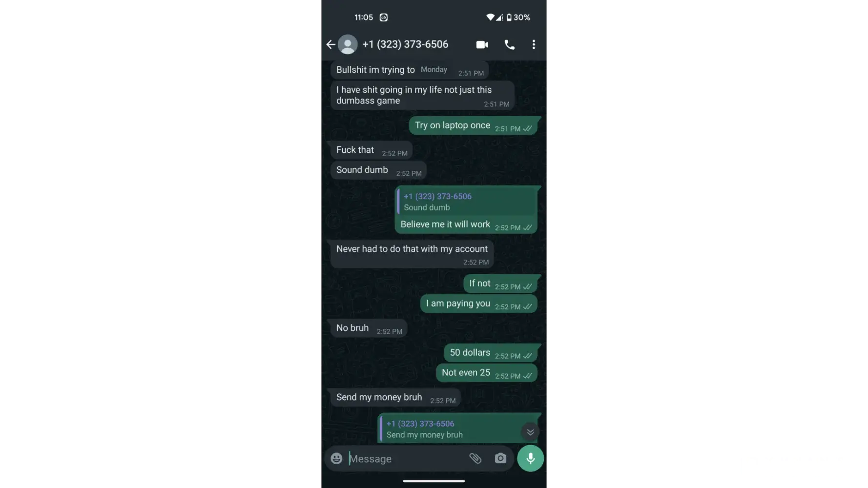This screenshot has height=488, width=868.
Task: Jump to latest messages with down-chevron button
Action: (530, 432)
